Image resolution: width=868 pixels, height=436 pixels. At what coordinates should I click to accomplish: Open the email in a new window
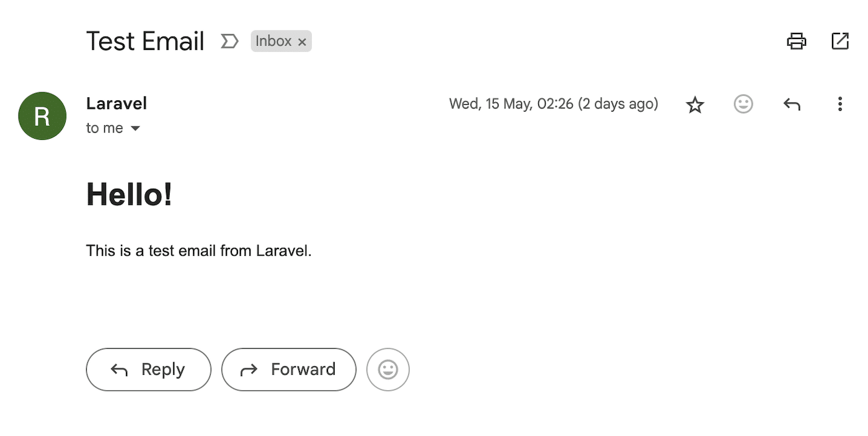840,41
